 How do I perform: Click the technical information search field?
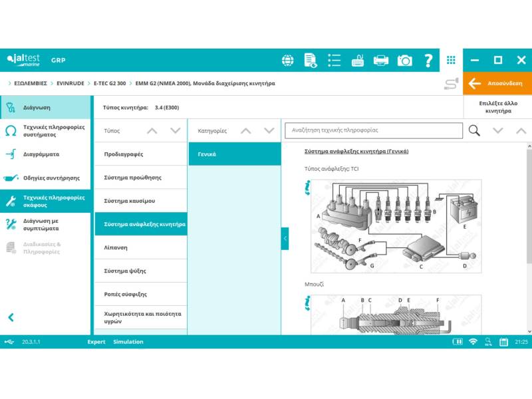pyautogui.click(x=373, y=130)
